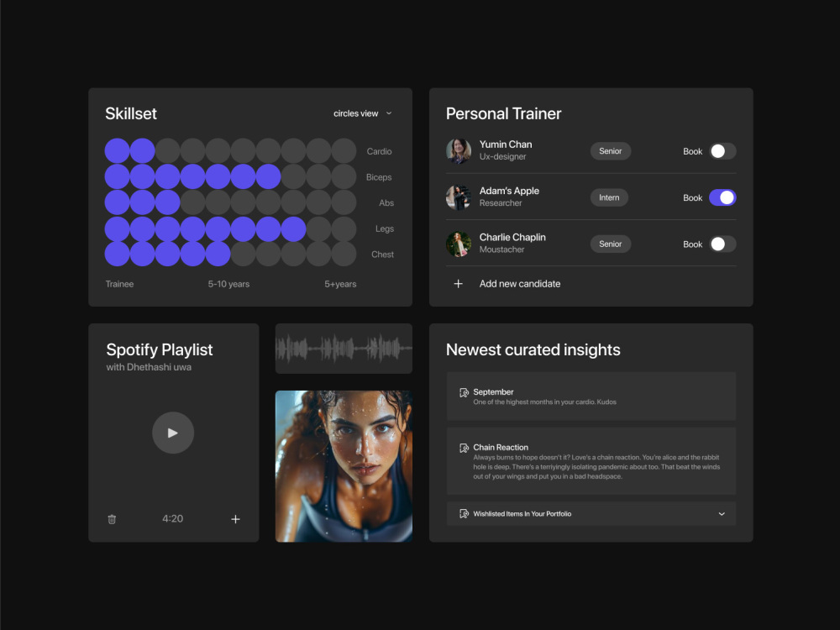Click plus icon beside Add new candidate
The image size is (840, 630).
458,284
